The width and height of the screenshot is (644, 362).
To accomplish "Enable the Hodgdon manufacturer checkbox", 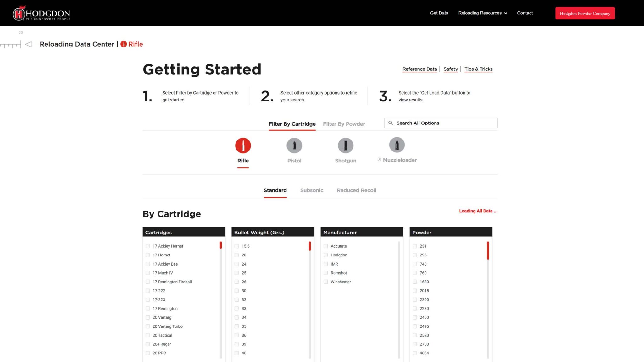I will [x=326, y=255].
